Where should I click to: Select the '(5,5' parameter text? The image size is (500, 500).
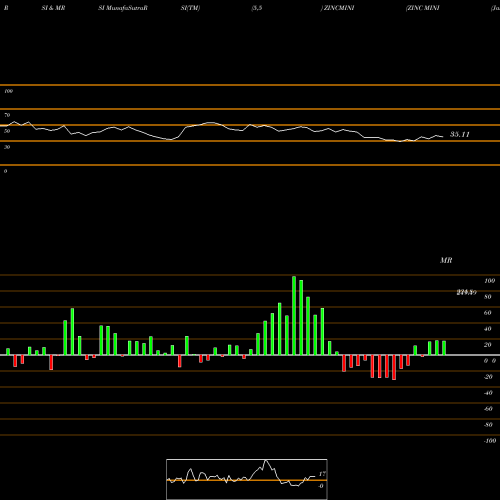click(257, 8)
